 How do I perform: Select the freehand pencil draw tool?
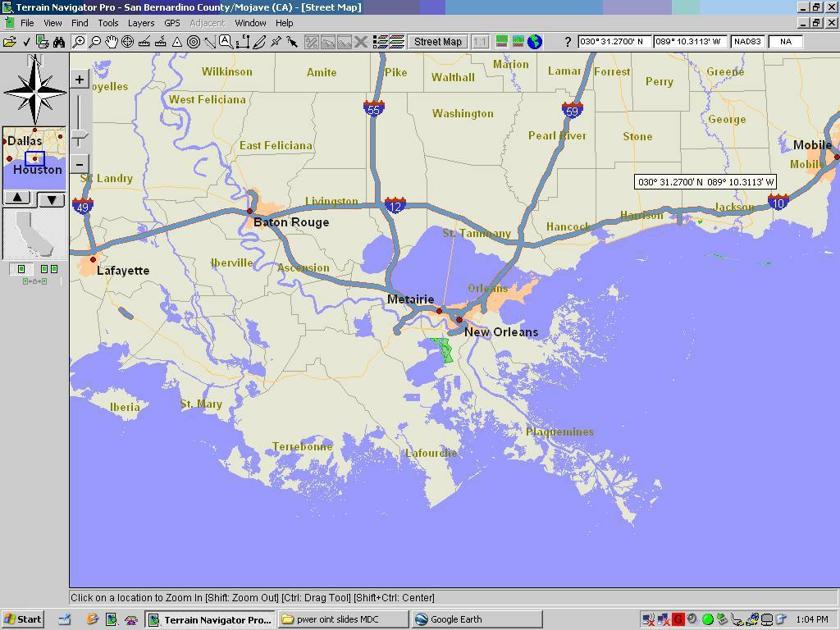(x=259, y=42)
